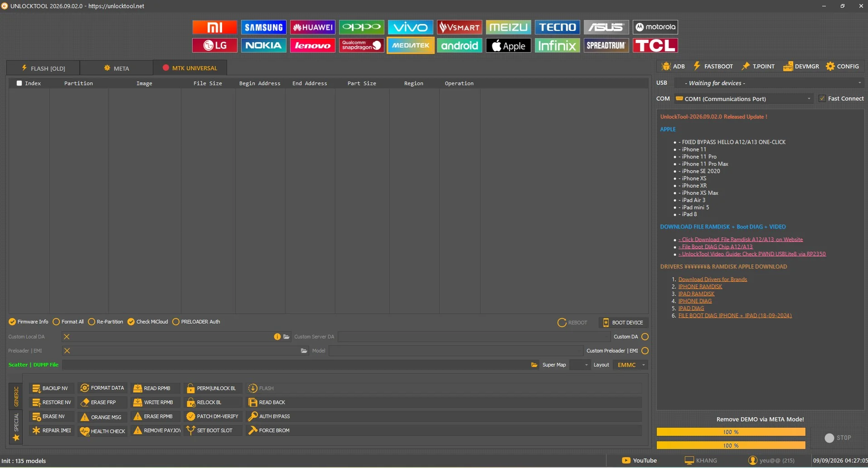Open DEVMGR device manager
The image size is (868, 468).
point(801,66)
